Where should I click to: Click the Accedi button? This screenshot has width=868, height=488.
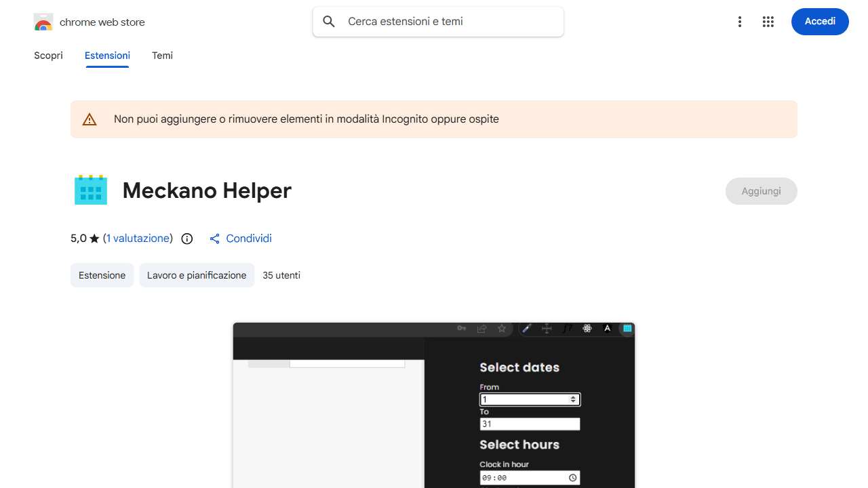[820, 21]
